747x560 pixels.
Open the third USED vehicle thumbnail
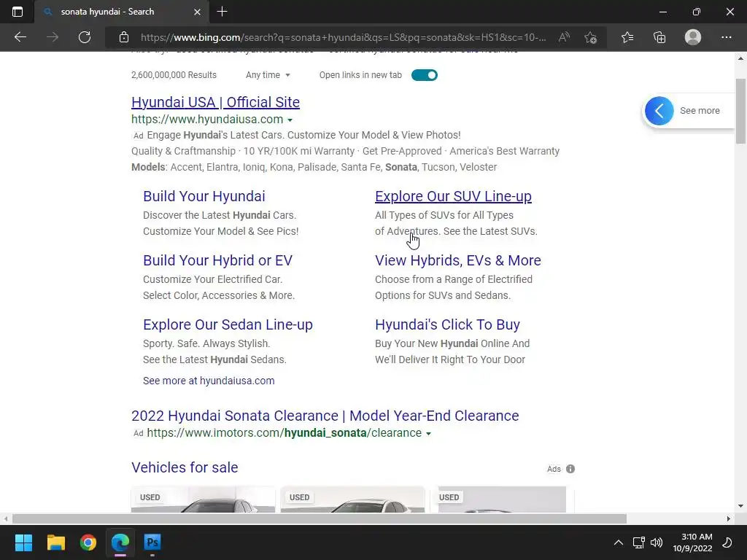[502, 499]
